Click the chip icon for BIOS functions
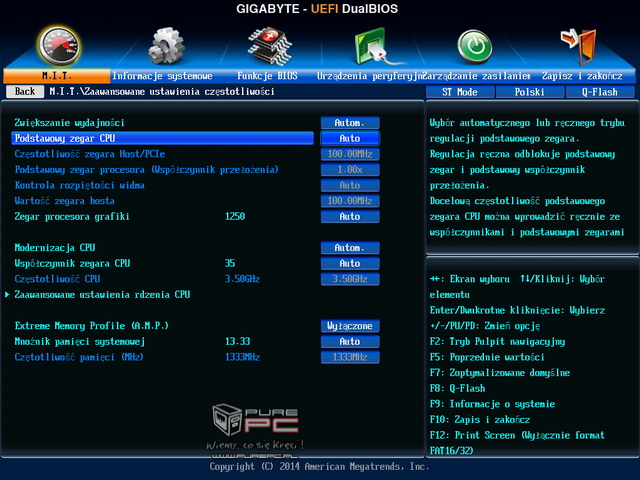 click(270, 46)
